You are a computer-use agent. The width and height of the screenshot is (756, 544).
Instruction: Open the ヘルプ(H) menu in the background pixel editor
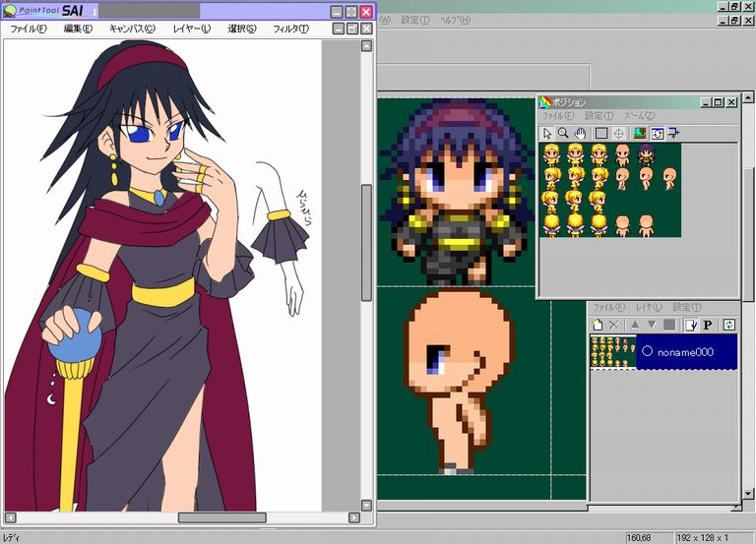455,21
